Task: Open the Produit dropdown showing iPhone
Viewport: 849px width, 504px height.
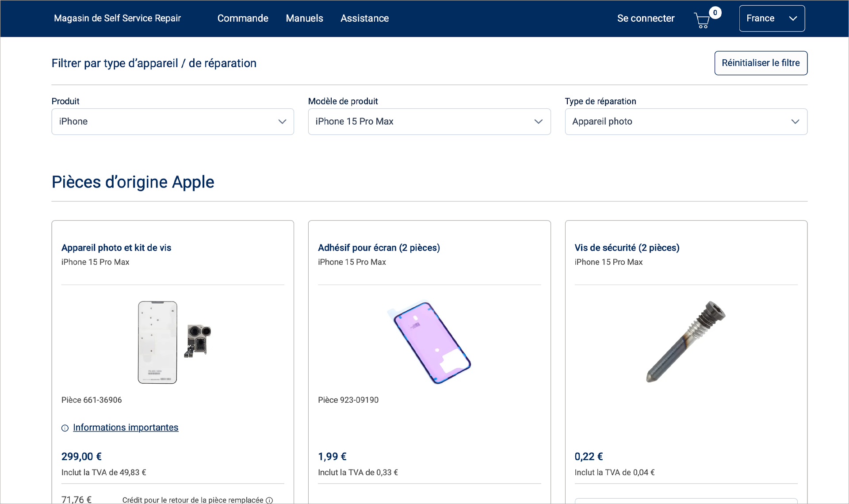Action: [172, 122]
